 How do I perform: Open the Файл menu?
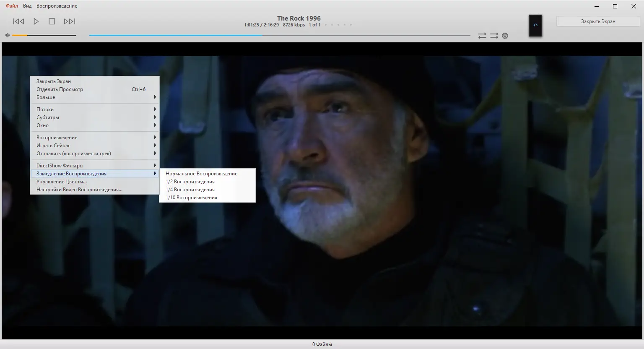point(12,6)
